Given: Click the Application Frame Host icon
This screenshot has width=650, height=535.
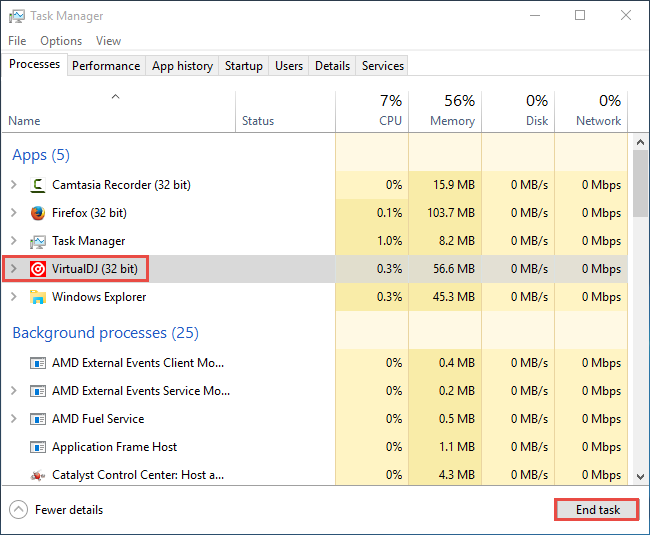Looking at the screenshot, I should point(38,447).
